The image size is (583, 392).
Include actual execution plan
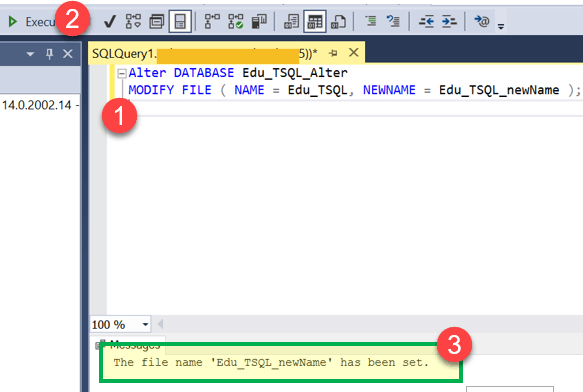(212, 22)
